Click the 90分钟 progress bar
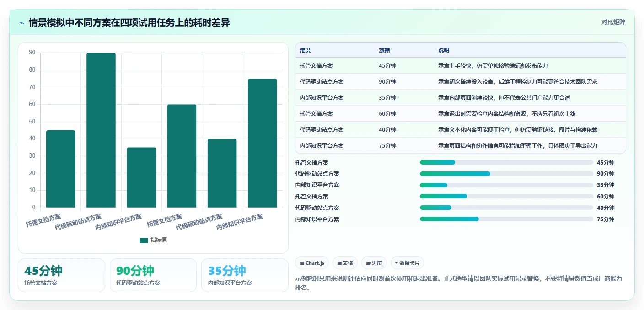Image resolution: width=644 pixels, height=310 pixels. (x=506, y=174)
